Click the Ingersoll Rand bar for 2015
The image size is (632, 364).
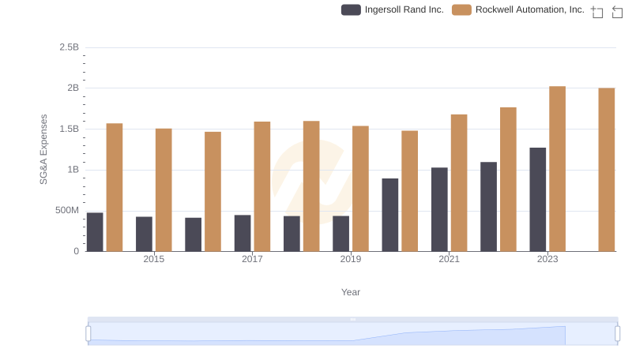click(144, 234)
